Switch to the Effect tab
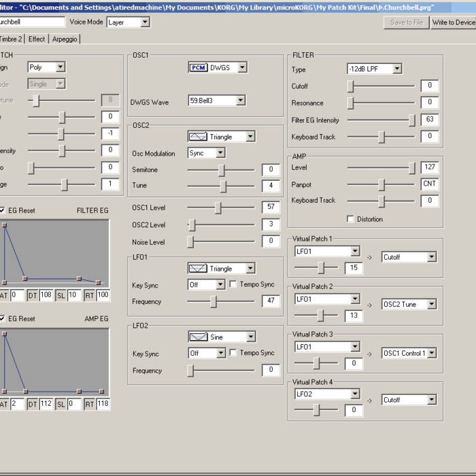The width and height of the screenshot is (476, 476). coord(37,39)
